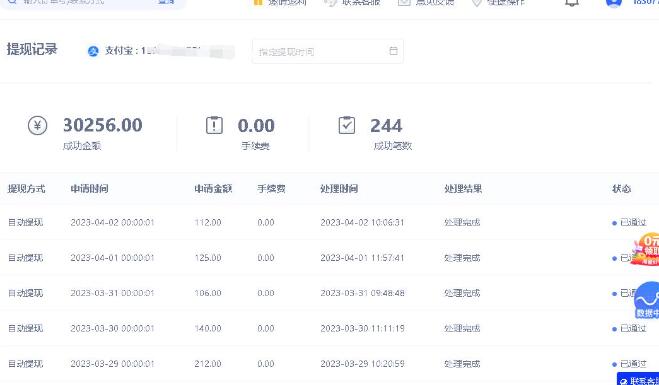Click the 106.00 amount cell

[x=208, y=293]
